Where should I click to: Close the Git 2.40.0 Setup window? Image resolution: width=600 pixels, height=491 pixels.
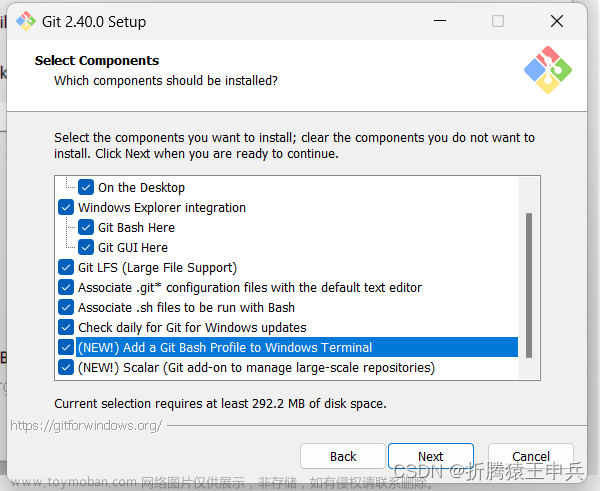point(557,21)
